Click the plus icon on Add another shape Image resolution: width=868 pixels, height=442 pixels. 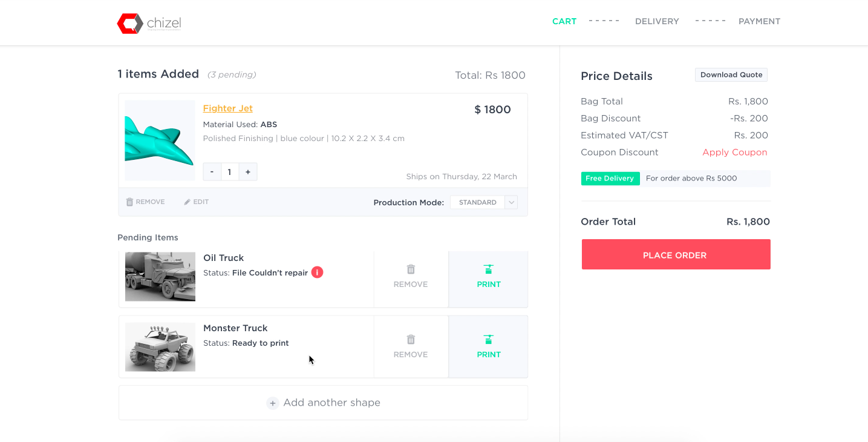point(273,403)
